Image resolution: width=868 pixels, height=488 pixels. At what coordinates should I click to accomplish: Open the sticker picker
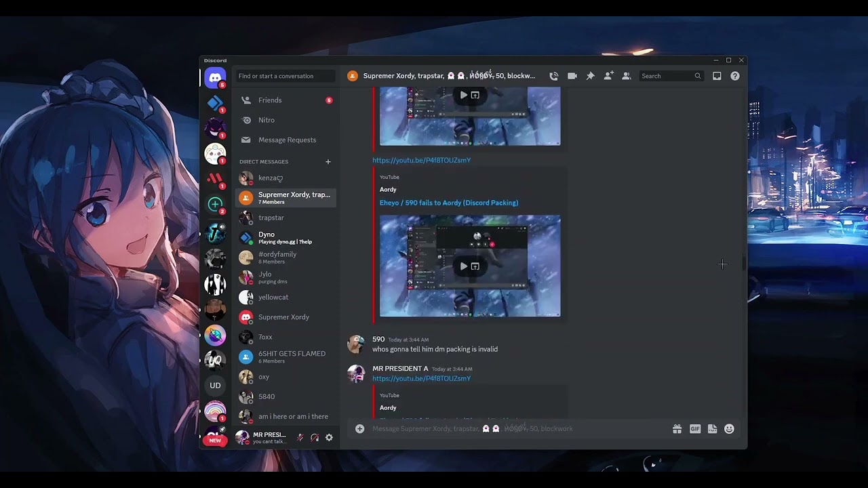712,428
